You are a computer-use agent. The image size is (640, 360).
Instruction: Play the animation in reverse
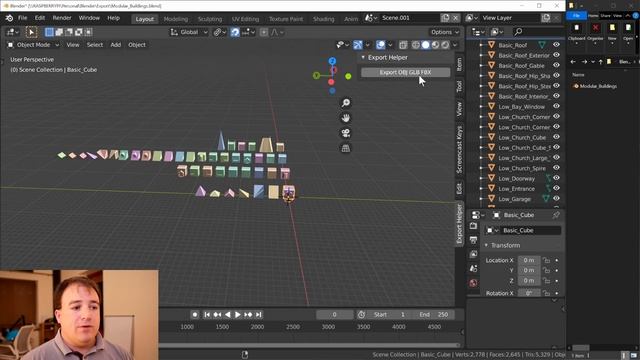(227, 315)
